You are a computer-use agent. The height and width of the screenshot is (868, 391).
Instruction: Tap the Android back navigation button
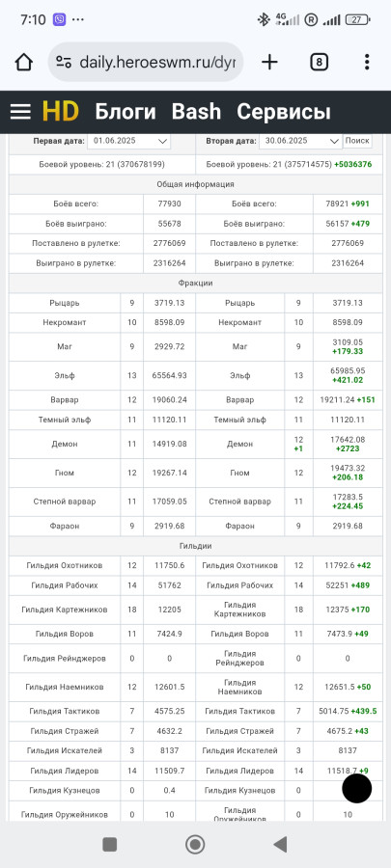pyautogui.click(x=280, y=844)
